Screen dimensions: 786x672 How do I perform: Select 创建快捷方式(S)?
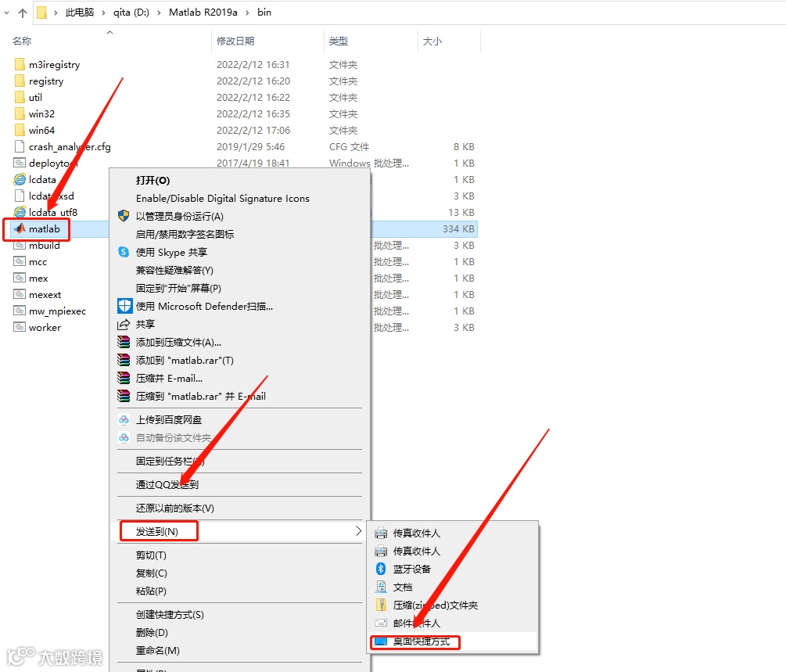click(x=170, y=614)
